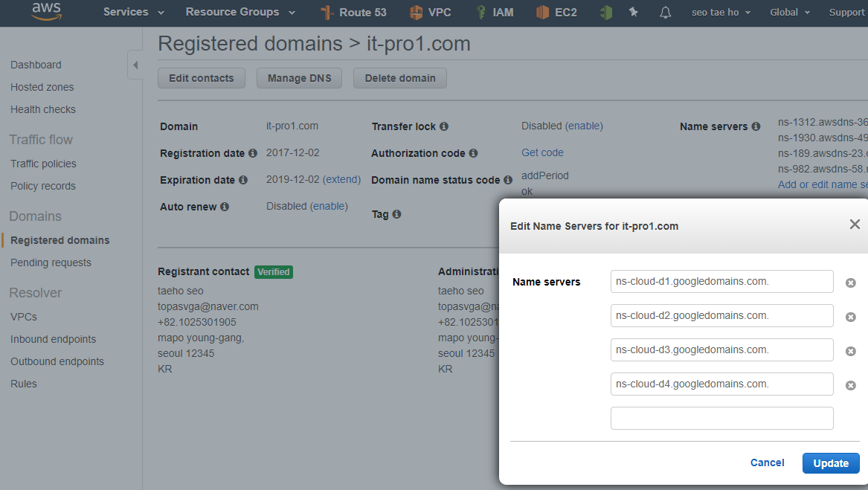Open Health checks in the sidebar
The height and width of the screenshot is (490, 868).
43,109
